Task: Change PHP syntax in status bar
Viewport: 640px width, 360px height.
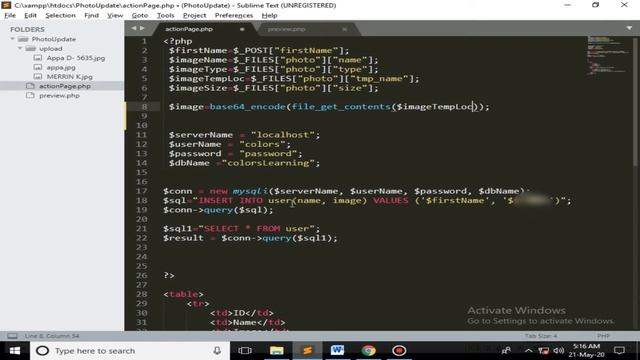Action: [x=603, y=336]
